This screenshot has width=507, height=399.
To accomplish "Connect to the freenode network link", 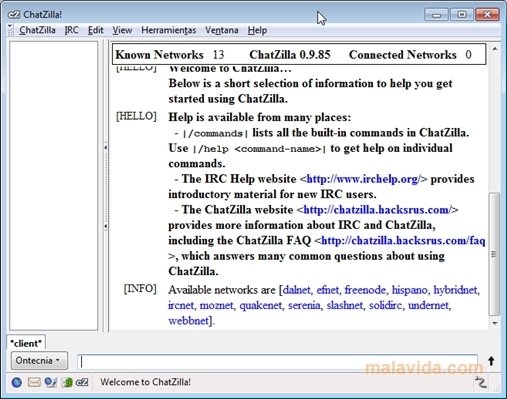I will point(365,290).
